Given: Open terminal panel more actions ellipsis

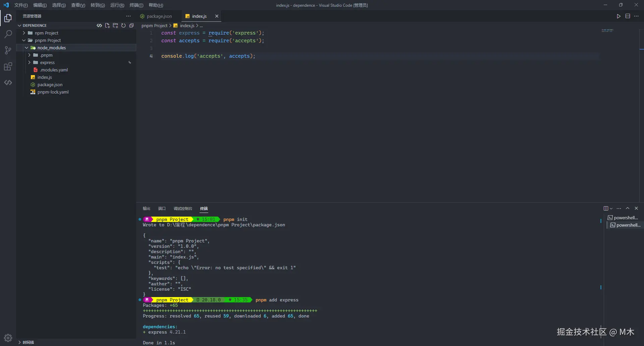Looking at the screenshot, I should pyautogui.click(x=619, y=208).
